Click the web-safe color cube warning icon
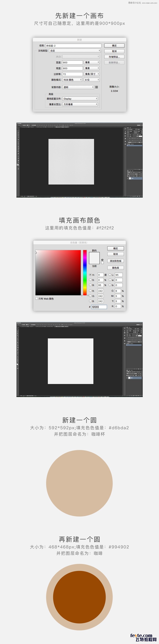Viewport: 159px width, 644px height. (102, 260)
